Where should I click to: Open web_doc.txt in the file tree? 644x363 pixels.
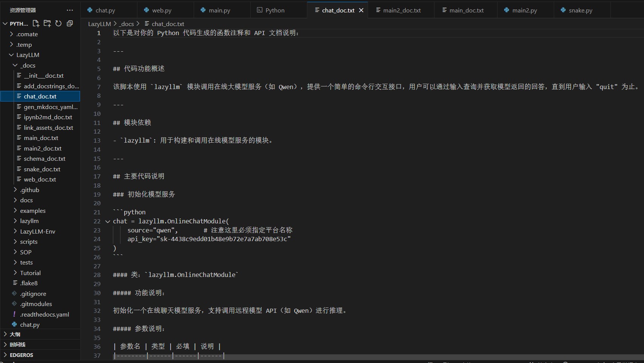(40, 179)
